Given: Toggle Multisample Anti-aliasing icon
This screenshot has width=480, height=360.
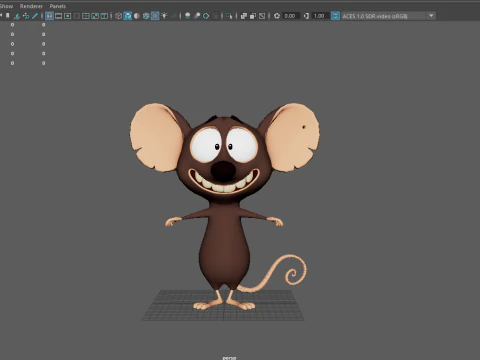Looking at the screenshot, I should [206, 16].
